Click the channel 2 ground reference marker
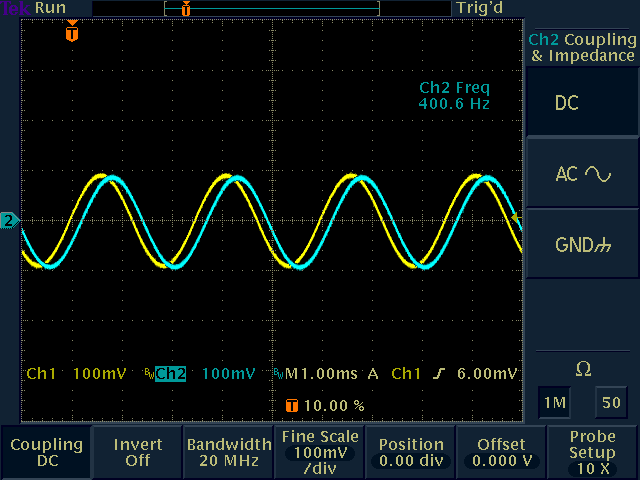The width and height of the screenshot is (640, 480). pyautogui.click(x=9, y=220)
